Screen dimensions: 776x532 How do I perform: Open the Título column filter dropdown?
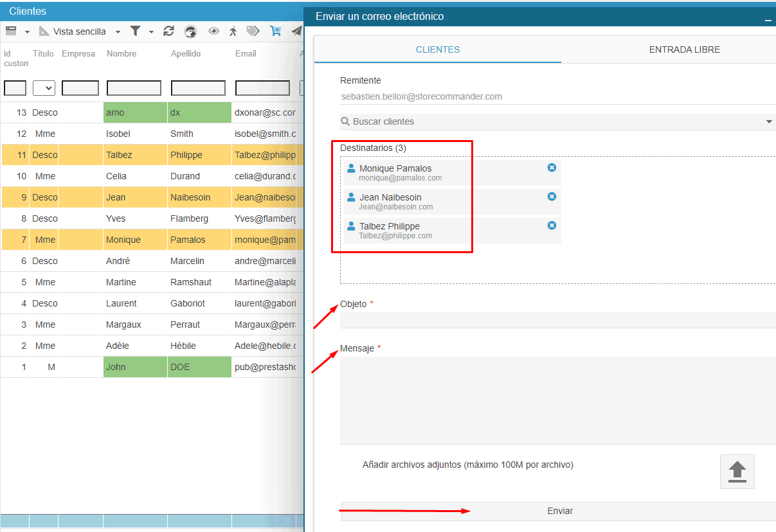pyautogui.click(x=44, y=88)
